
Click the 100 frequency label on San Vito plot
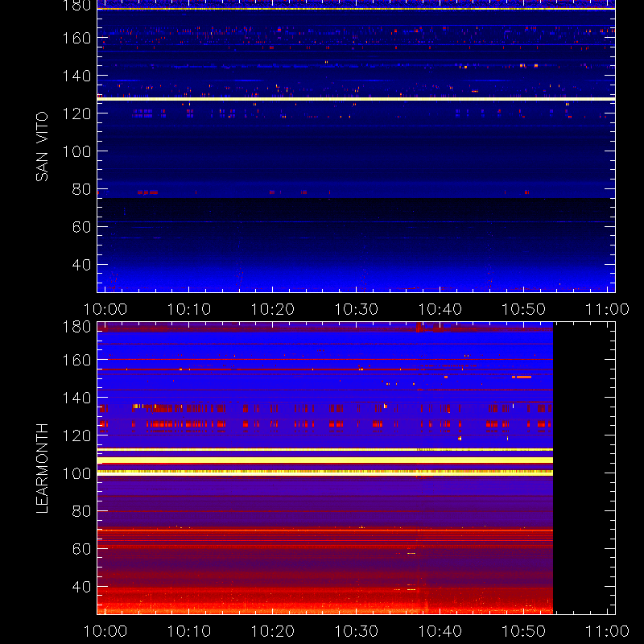click(x=76, y=151)
